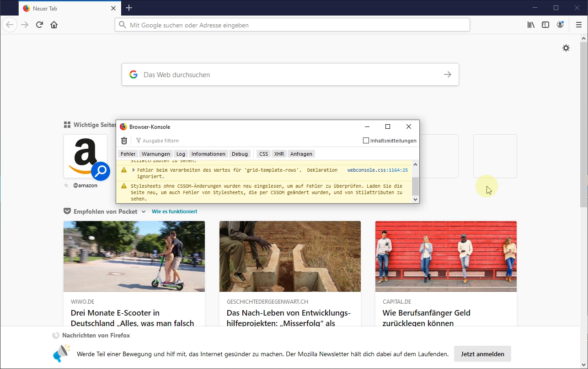Toggle the Warnungen filter
Viewport: 588px width, 369px height.
(x=156, y=154)
